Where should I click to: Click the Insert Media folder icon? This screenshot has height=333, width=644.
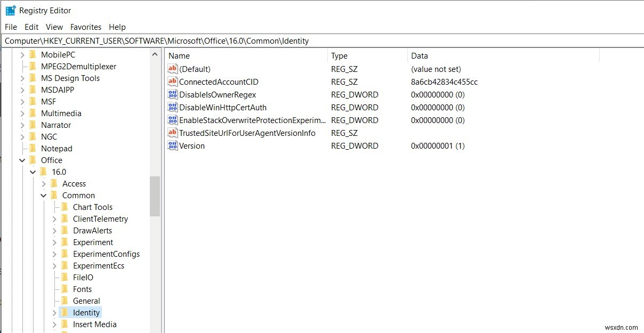click(65, 324)
